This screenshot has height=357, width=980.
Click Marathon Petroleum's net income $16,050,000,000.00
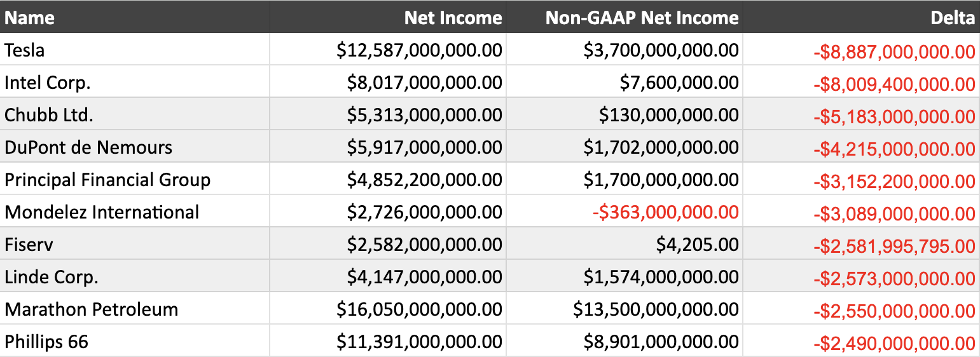coord(419,309)
